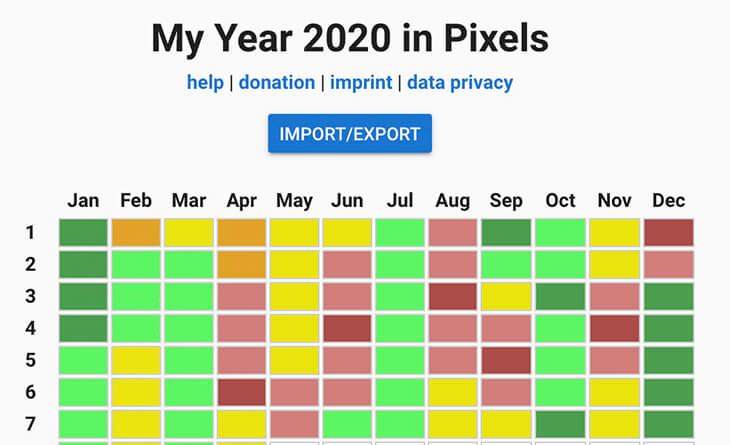Click the September 1 dark green pixel

click(506, 233)
